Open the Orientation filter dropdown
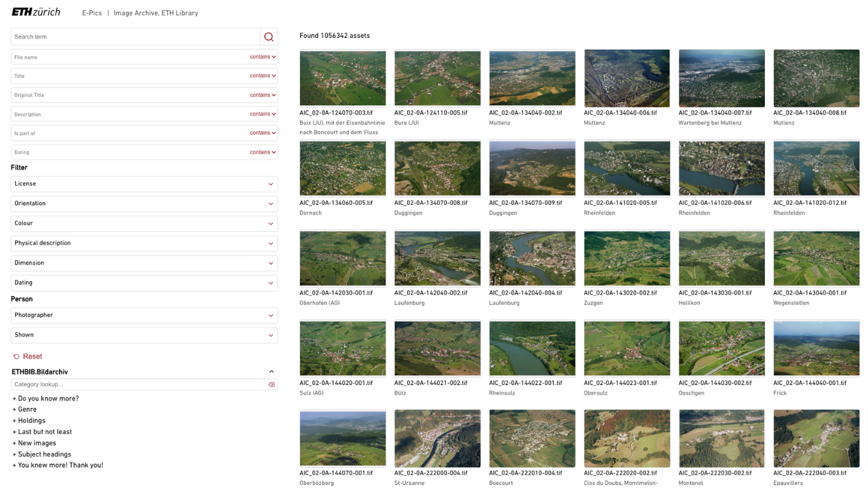868x488 pixels. click(143, 203)
